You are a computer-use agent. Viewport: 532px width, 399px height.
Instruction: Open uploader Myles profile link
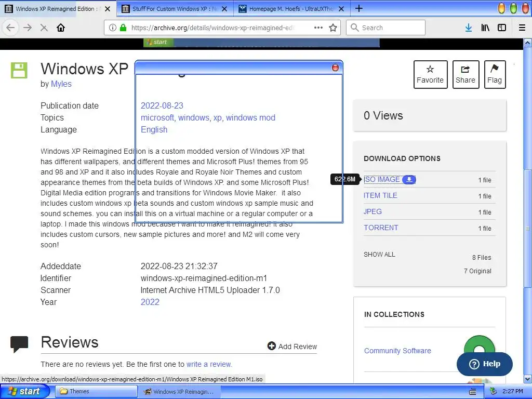61,84
